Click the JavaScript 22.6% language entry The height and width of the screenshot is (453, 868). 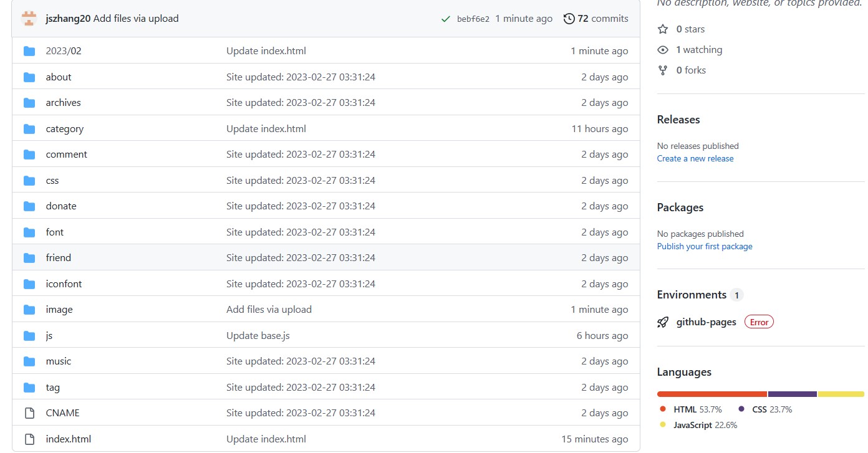(698, 426)
